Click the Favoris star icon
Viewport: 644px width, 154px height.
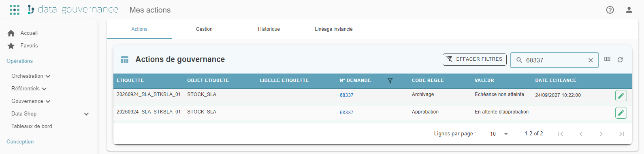point(11,46)
